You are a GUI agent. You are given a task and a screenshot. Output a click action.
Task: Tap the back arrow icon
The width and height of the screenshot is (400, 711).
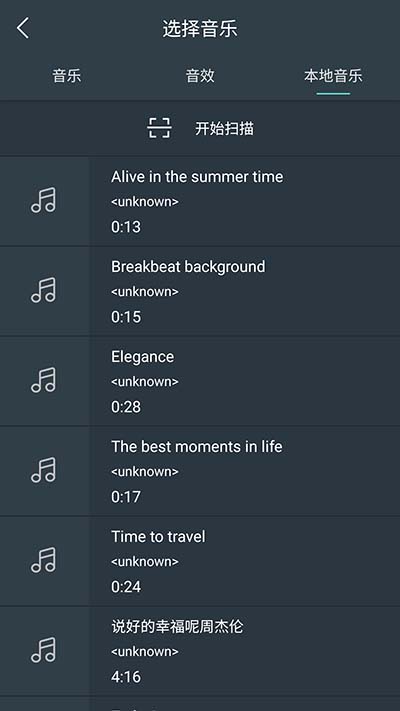[x=23, y=28]
